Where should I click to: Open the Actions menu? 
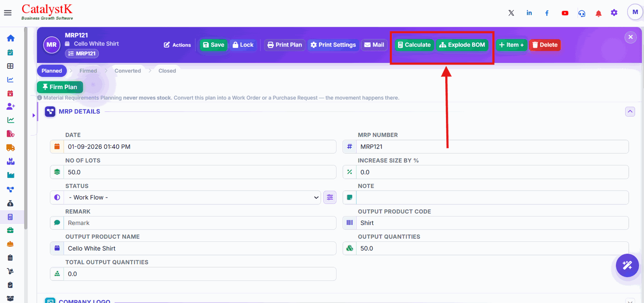(x=178, y=45)
